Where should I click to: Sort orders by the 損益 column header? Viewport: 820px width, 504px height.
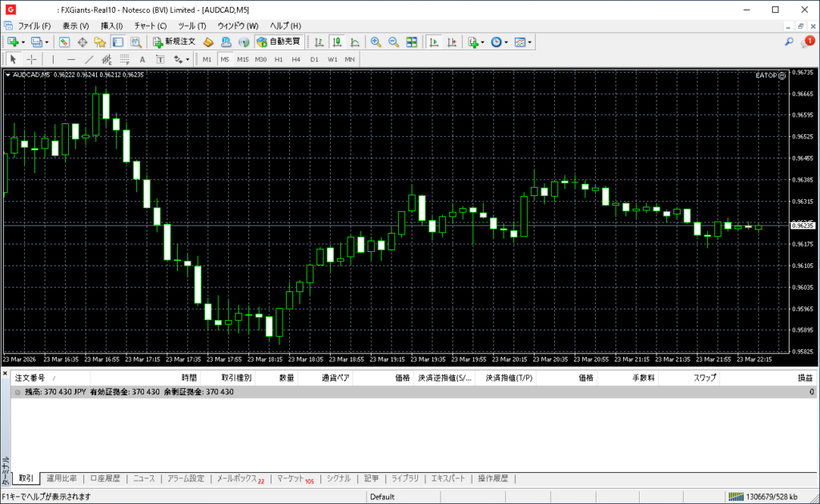(804, 378)
